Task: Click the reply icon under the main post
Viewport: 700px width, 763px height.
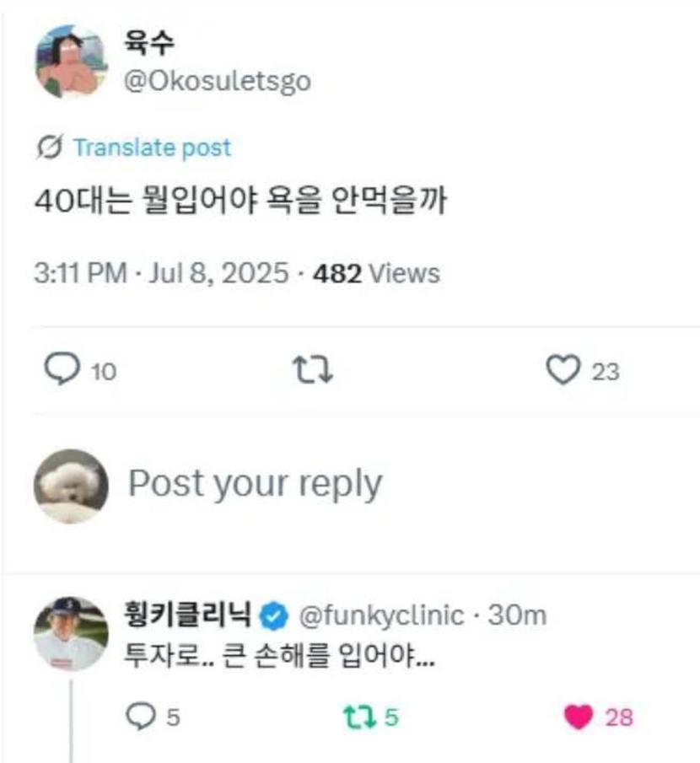Action: 59,371
